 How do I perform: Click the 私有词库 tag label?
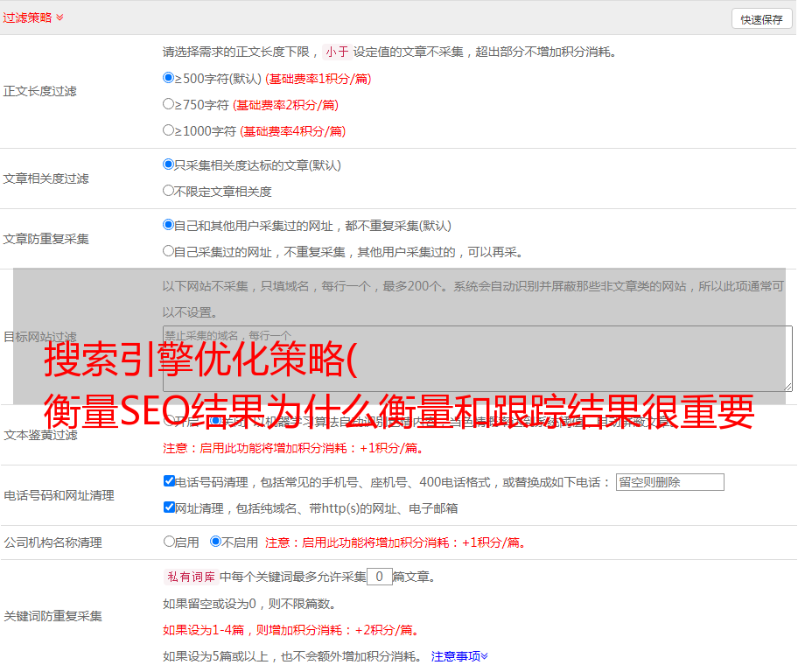pos(189,577)
